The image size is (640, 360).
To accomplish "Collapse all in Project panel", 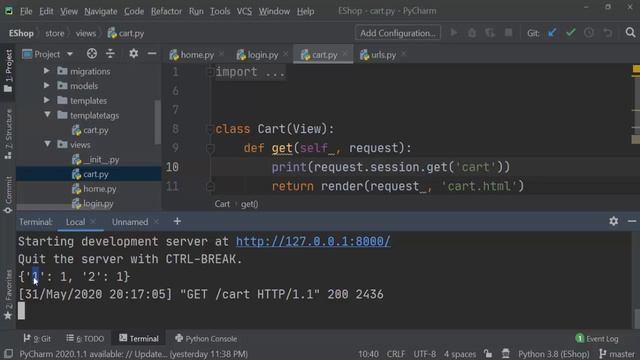I will [x=110, y=54].
